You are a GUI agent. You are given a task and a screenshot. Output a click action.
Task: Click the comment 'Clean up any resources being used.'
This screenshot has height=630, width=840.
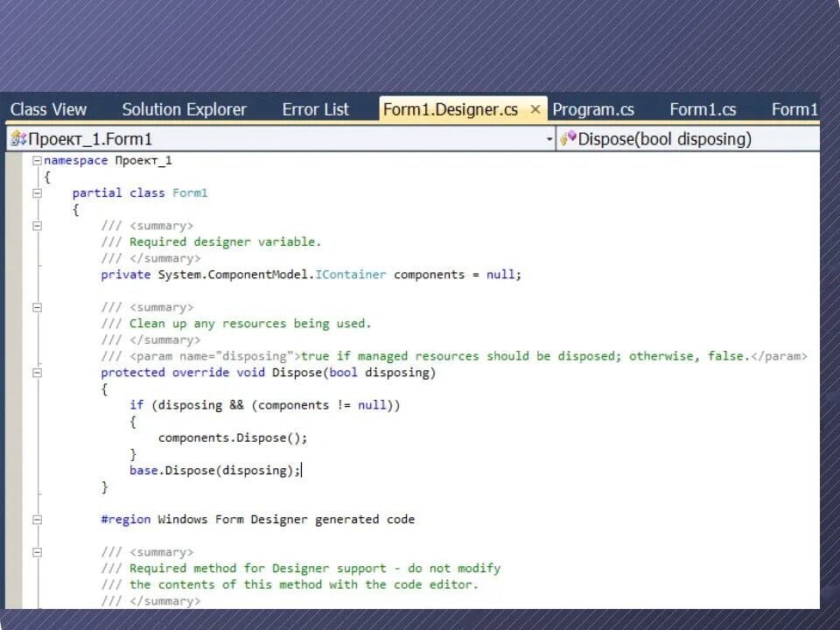250,324
